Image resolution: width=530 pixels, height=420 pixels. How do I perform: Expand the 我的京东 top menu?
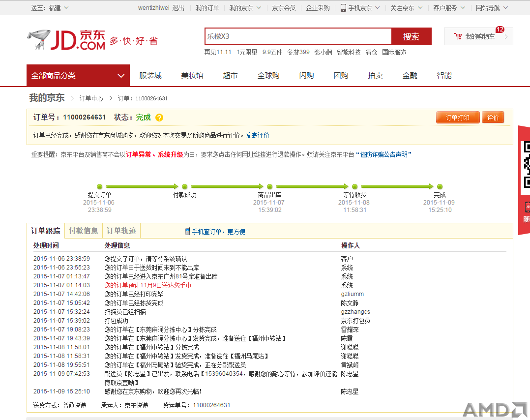[245, 8]
